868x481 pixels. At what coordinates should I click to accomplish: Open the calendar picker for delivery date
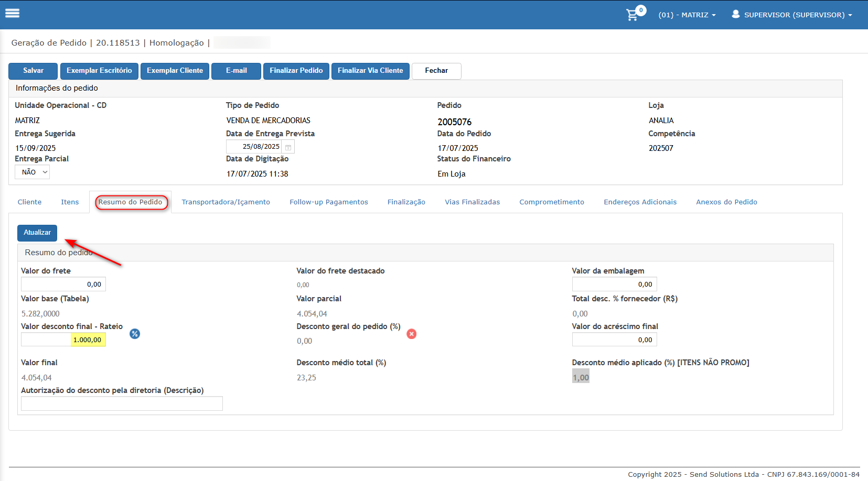pyautogui.click(x=288, y=147)
